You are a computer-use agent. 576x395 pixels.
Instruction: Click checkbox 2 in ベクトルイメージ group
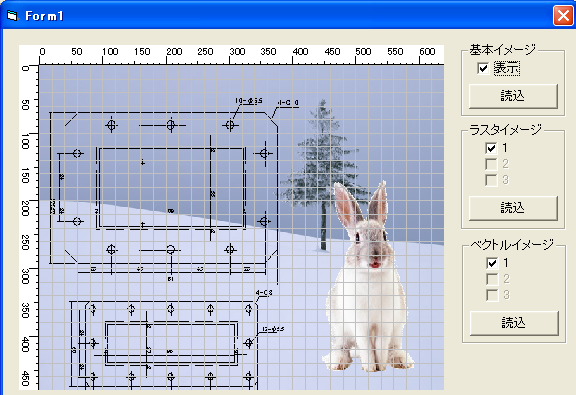coord(492,279)
